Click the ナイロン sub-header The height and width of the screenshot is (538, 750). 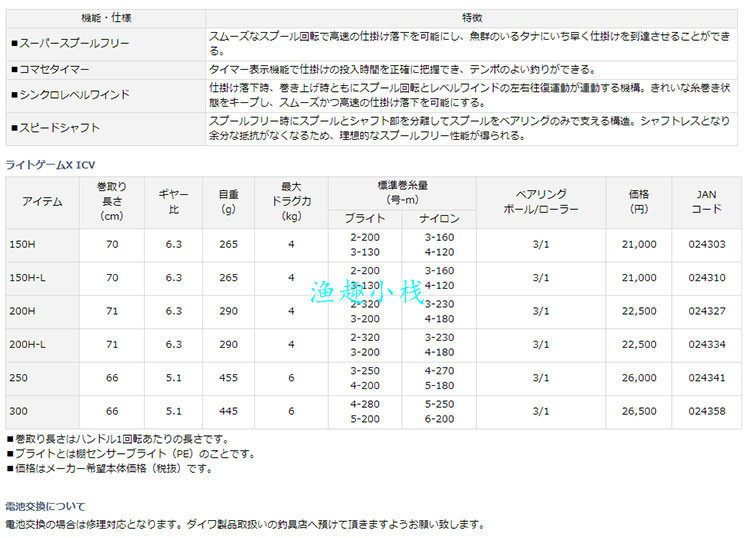439,219
